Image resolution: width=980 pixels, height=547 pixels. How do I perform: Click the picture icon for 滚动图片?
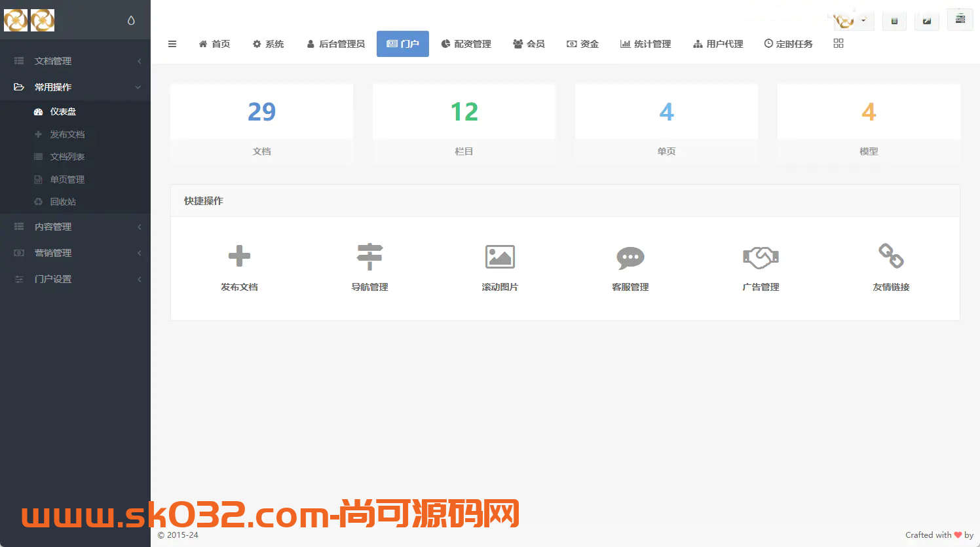tap(500, 257)
